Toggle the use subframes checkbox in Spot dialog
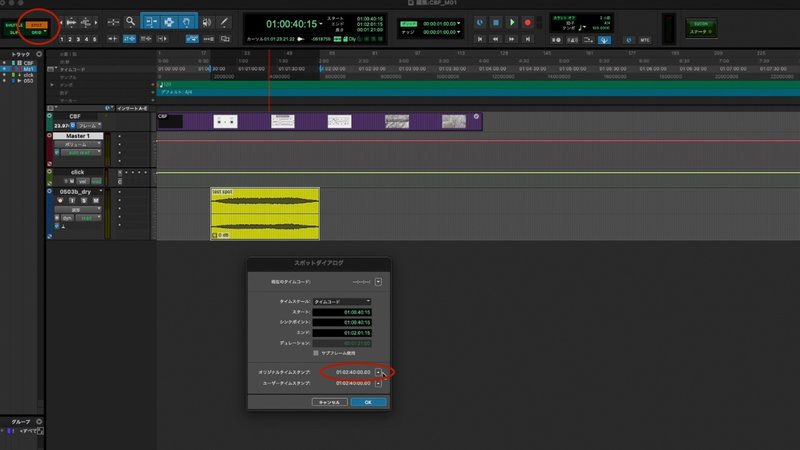 click(316, 353)
